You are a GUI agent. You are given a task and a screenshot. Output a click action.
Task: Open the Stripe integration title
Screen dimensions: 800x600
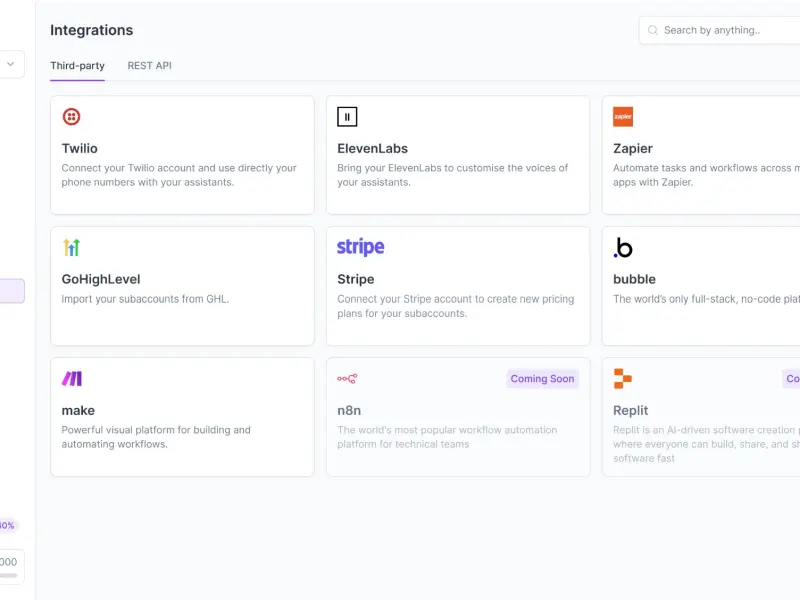(356, 280)
